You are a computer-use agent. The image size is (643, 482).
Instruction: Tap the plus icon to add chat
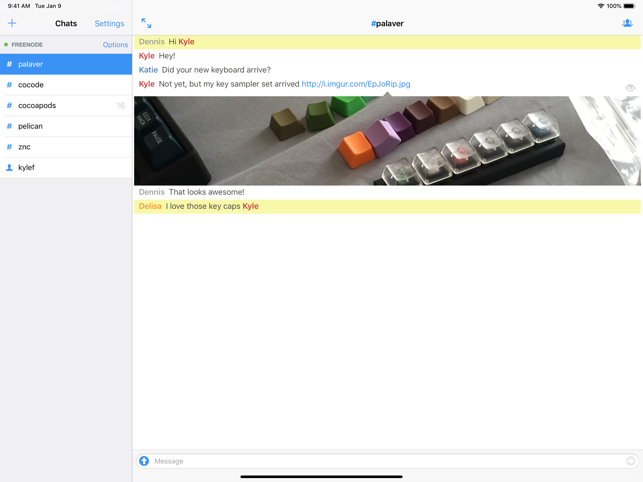tap(12, 23)
